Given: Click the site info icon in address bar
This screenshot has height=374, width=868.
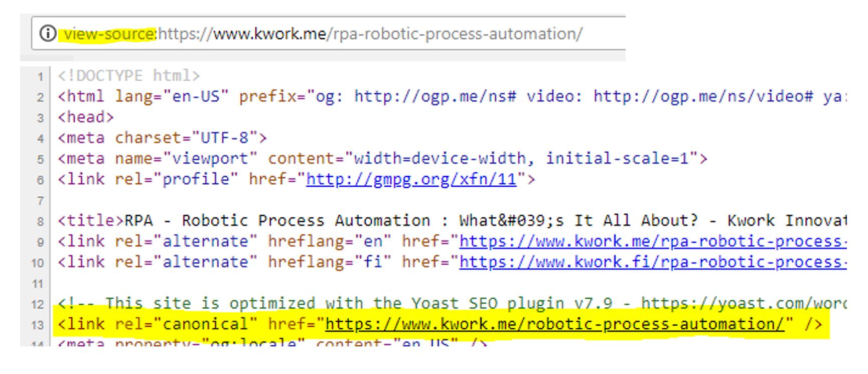Looking at the screenshot, I should (x=48, y=34).
